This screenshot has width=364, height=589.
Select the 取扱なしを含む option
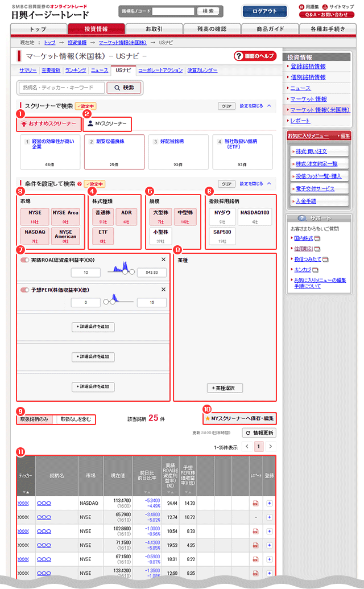click(75, 419)
